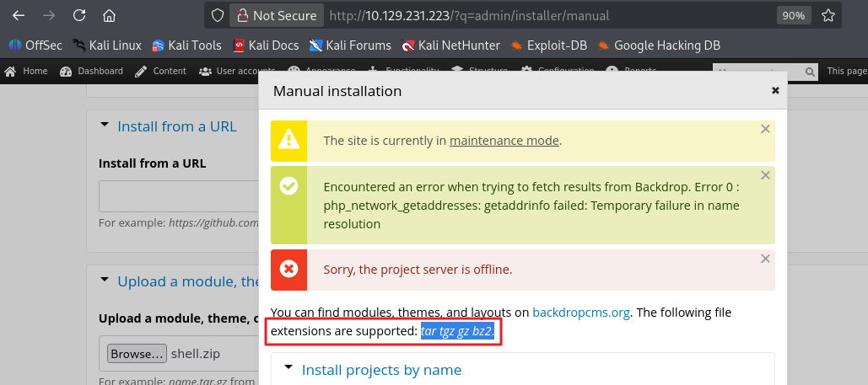868x385 pixels.
Task: Collapse the Install from a URL section
Action: click(177, 126)
